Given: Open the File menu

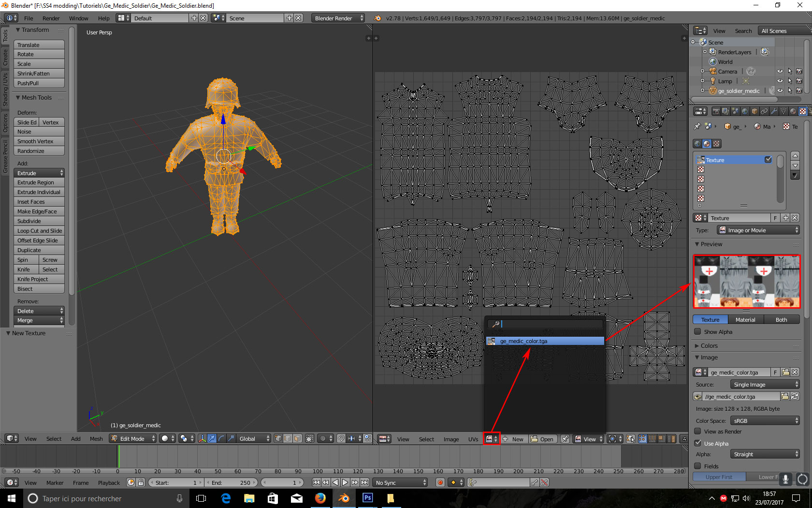Looking at the screenshot, I should tap(29, 18).
